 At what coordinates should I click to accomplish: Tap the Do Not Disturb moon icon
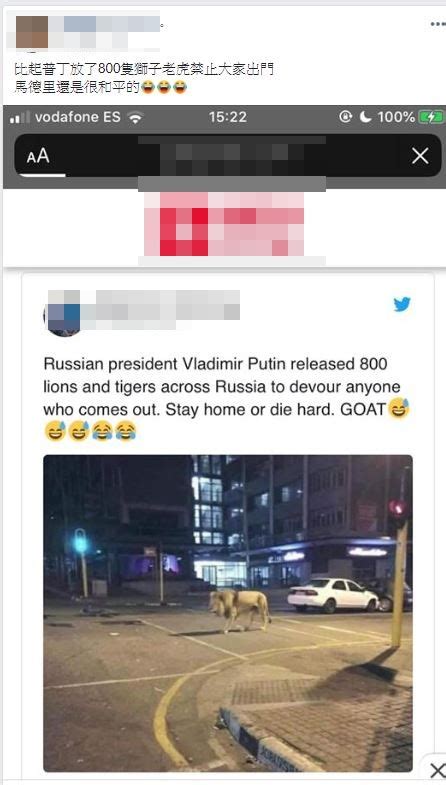tap(365, 117)
